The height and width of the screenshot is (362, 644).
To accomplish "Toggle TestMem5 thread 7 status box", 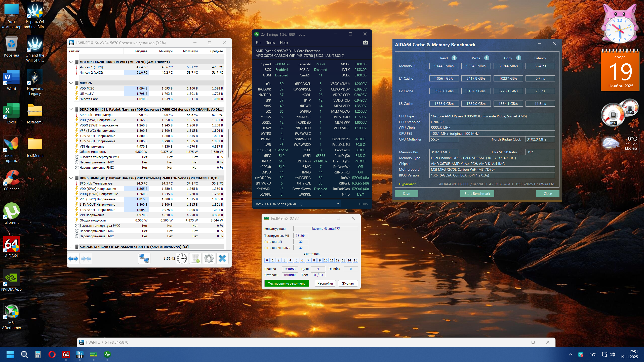I will click(308, 260).
